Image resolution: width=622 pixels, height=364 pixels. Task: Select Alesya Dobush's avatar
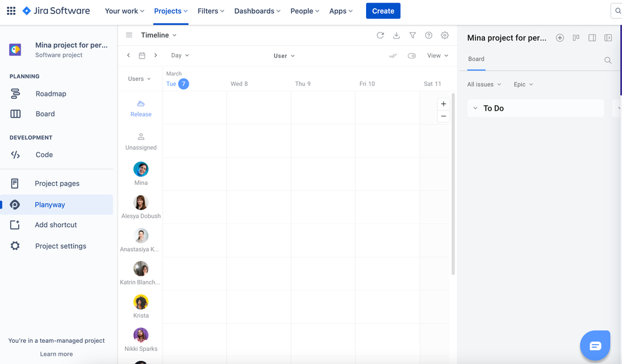point(141,203)
